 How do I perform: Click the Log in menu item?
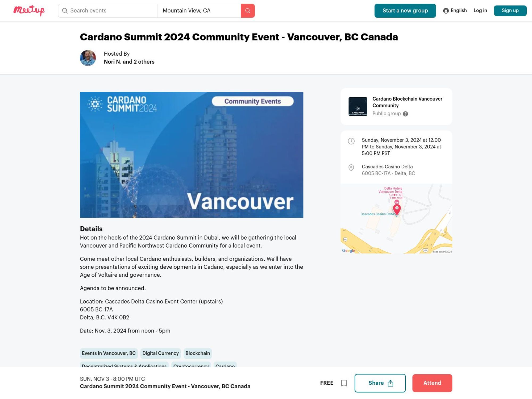tap(480, 10)
